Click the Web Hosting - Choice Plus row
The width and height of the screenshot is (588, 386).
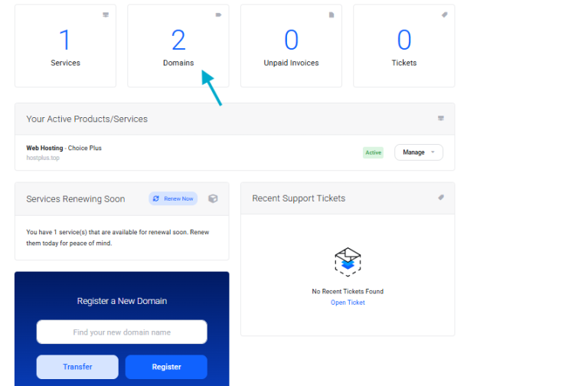pos(235,152)
